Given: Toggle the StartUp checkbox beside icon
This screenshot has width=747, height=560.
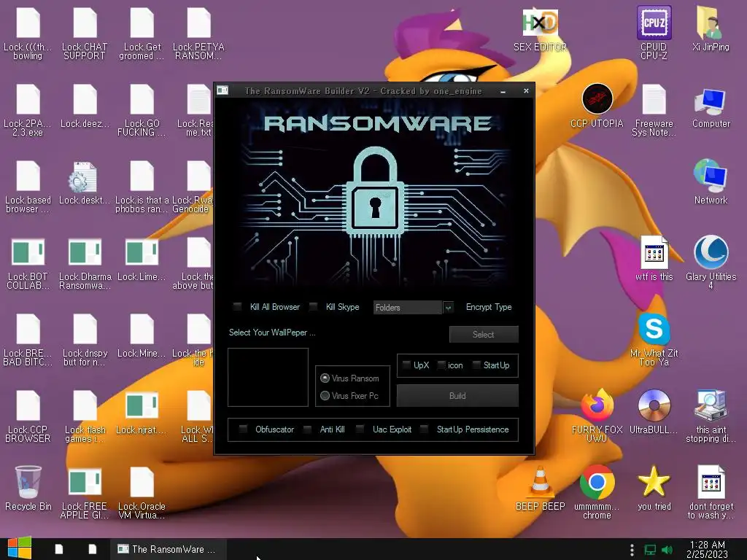Looking at the screenshot, I should coord(476,365).
